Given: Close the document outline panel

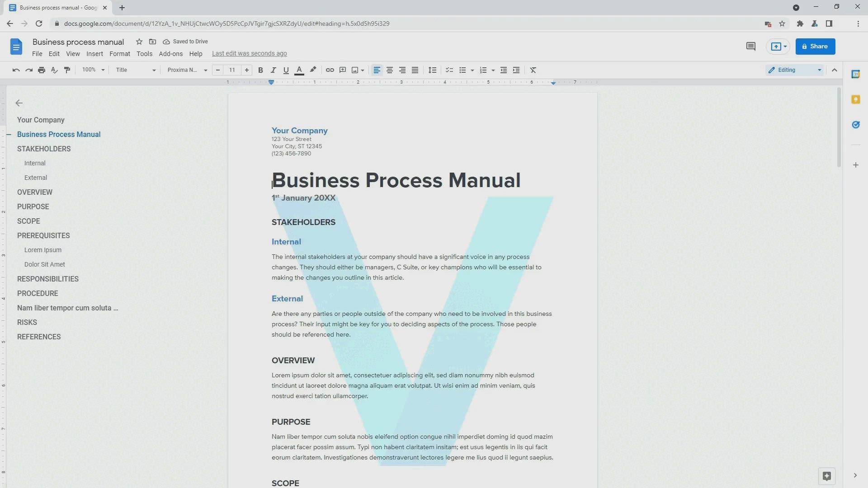Looking at the screenshot, I should 19,103.
